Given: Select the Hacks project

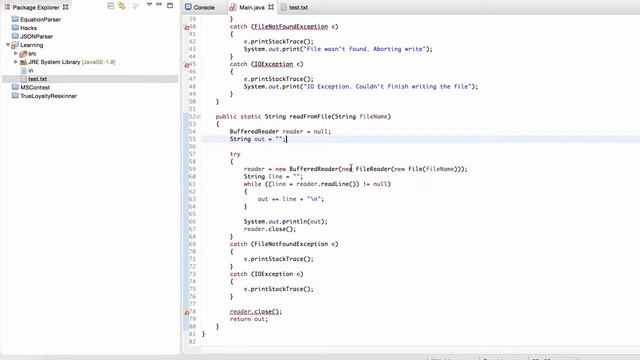Looking at the screenshot, I should 29,28.
